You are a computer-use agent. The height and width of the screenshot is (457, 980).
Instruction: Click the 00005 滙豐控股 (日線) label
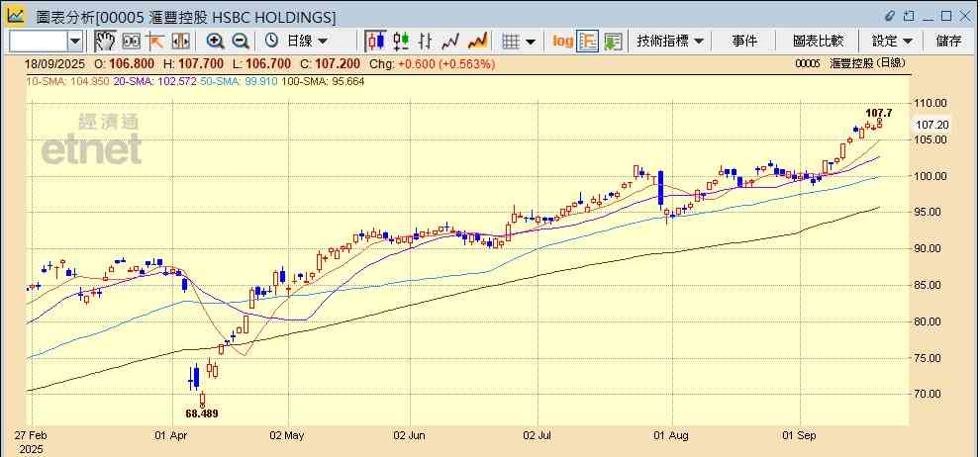tap(850, 63)
